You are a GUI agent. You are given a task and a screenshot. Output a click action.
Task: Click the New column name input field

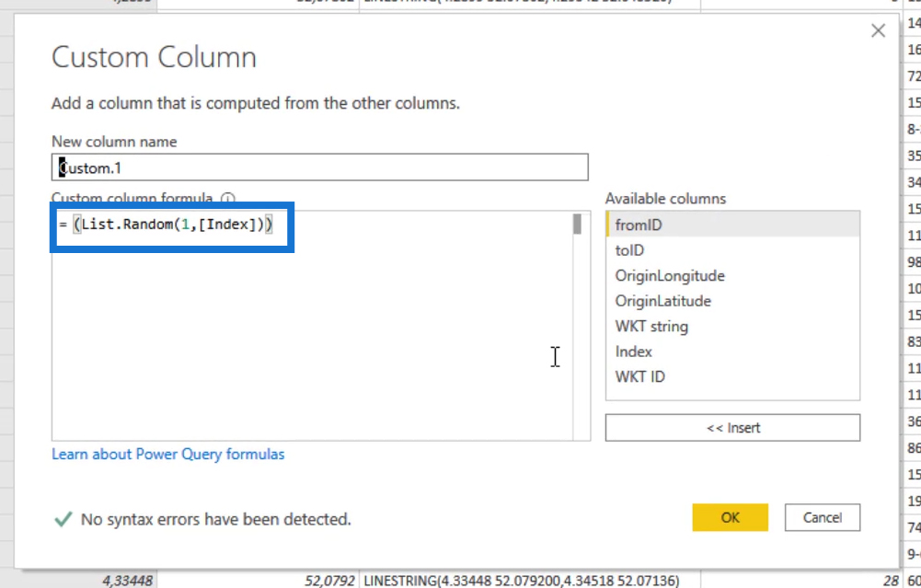click(x=319, y=167)
